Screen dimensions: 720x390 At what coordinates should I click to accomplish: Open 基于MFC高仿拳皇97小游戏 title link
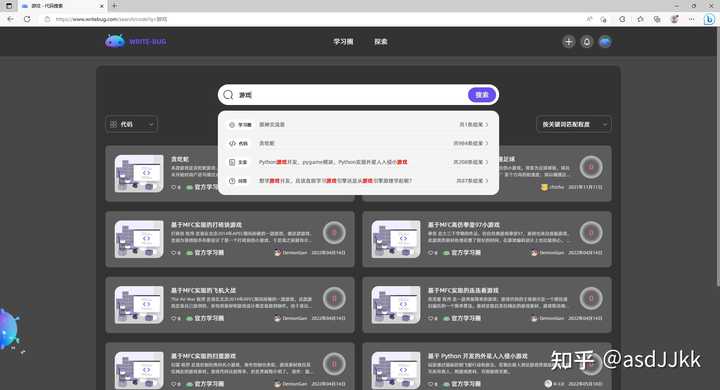[464, 225]
